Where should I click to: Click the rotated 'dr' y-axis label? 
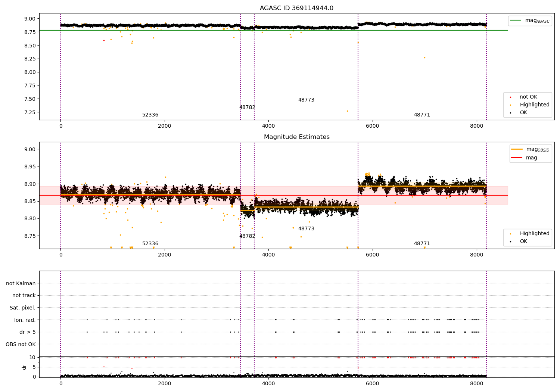click(x=24, y=367)
